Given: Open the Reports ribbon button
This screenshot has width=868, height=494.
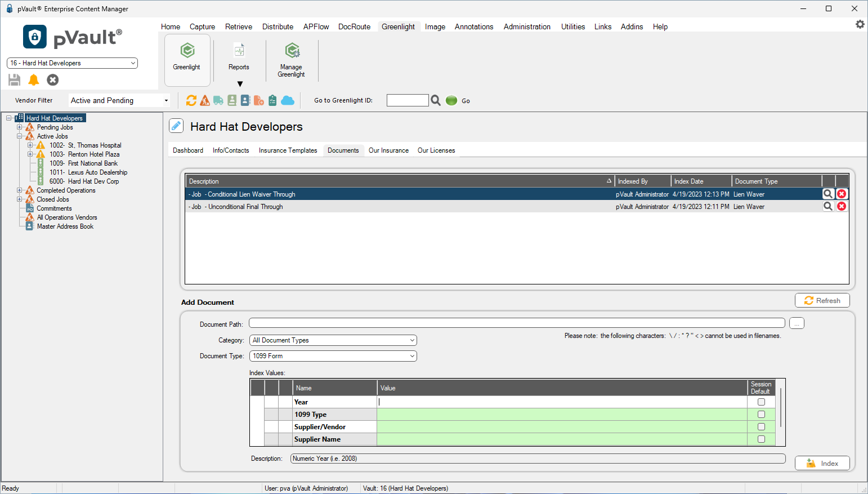Looking at the screenshot, I should (x=239, y=57).
